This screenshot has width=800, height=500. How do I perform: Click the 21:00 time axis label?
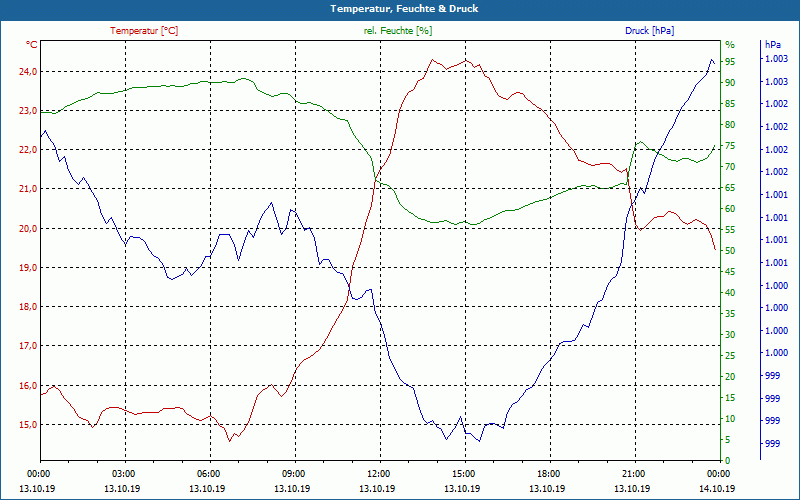click(634, 474)
